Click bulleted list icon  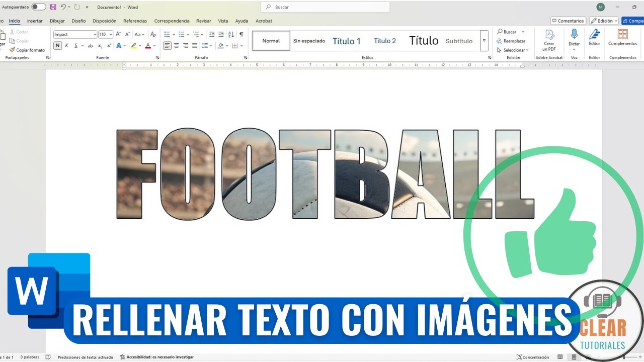pos(167,34)
